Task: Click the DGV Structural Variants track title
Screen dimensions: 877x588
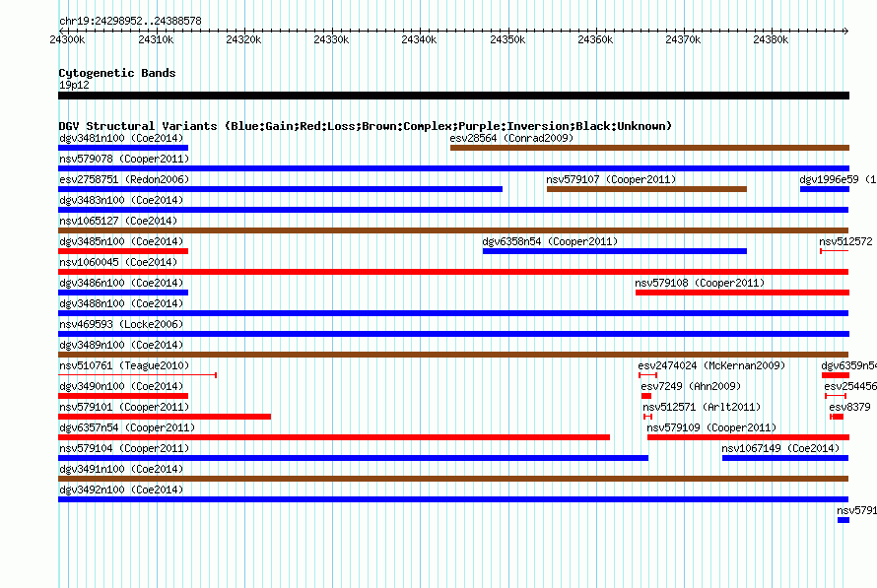Action: coord(366,126)
